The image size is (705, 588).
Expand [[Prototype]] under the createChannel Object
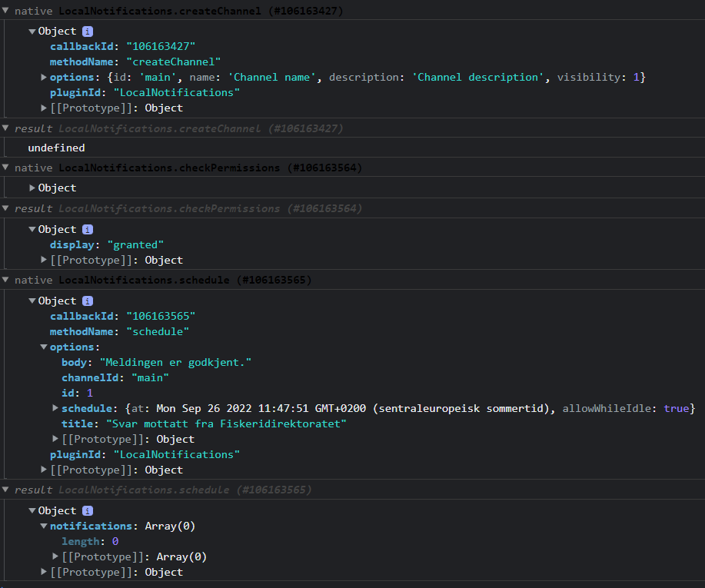[x=44, y=108]
